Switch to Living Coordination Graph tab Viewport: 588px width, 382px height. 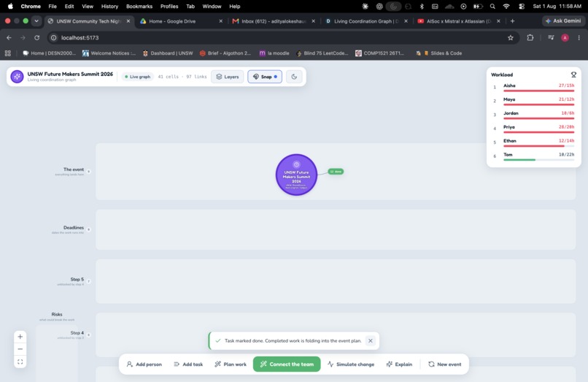click(366, 21)
